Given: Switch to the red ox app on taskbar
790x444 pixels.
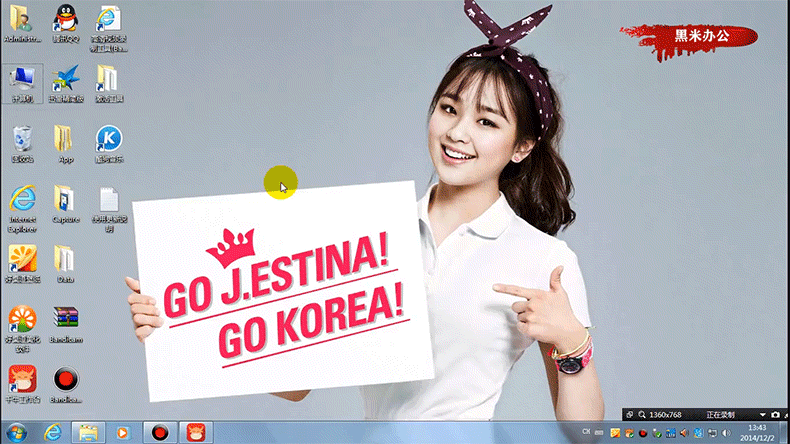Looking at the screenshot, I should [195, 433].
